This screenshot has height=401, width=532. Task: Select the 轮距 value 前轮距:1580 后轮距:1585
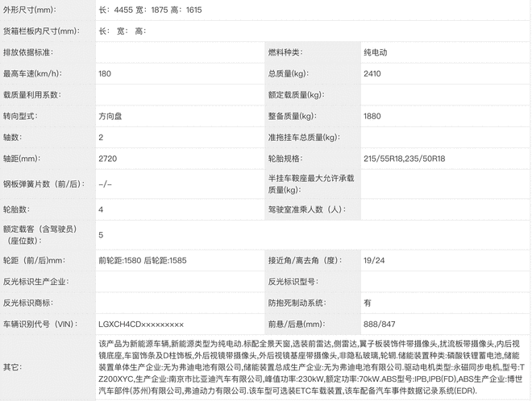tap(143, 261)
